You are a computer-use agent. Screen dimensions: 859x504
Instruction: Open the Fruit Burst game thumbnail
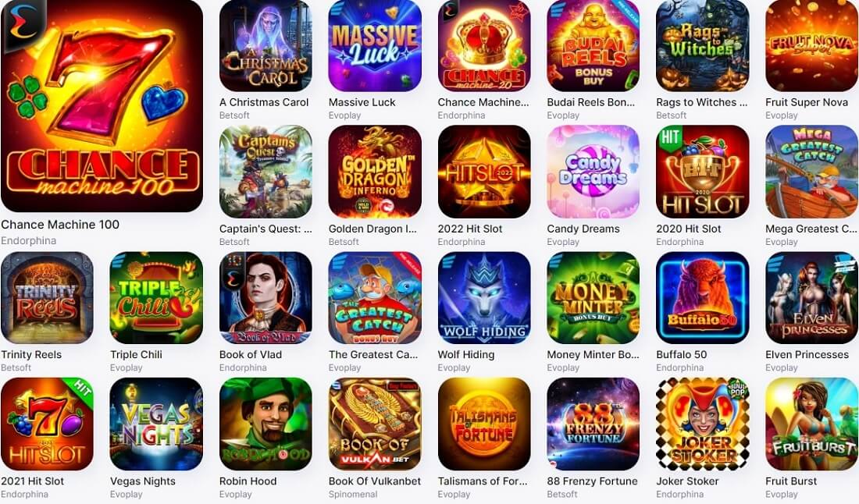[812, 424]
